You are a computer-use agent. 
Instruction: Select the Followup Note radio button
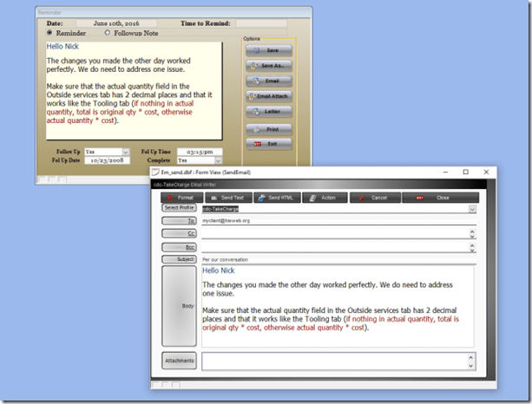(108, 33)
